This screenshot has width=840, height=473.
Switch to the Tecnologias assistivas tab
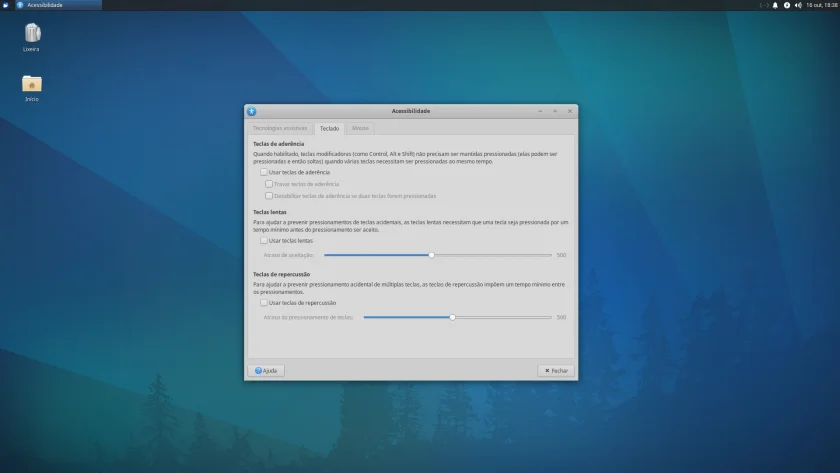tap(280, 129)
